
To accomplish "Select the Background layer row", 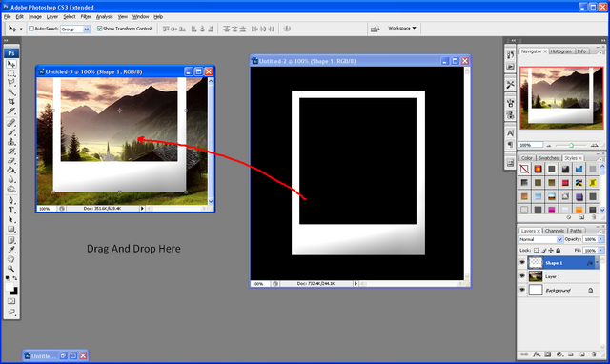I will coord(559,290).
